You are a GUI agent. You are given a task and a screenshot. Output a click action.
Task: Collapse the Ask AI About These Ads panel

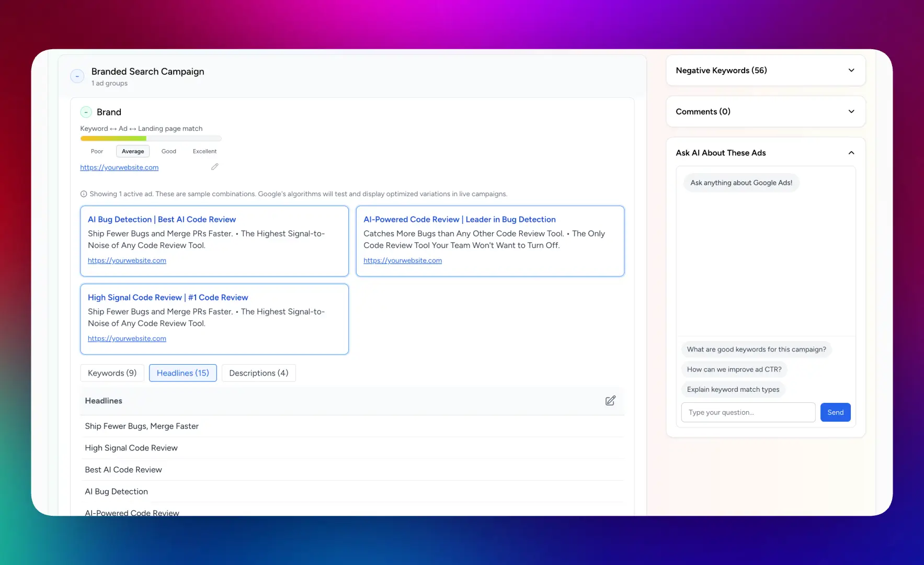pos(851,152)
